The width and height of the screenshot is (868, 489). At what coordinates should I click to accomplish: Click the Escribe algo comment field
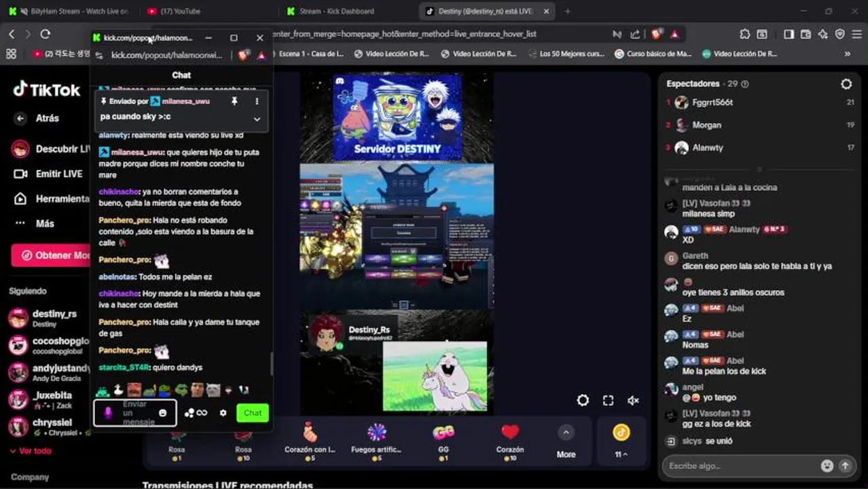pyautogui.click(x=740, y=466)
